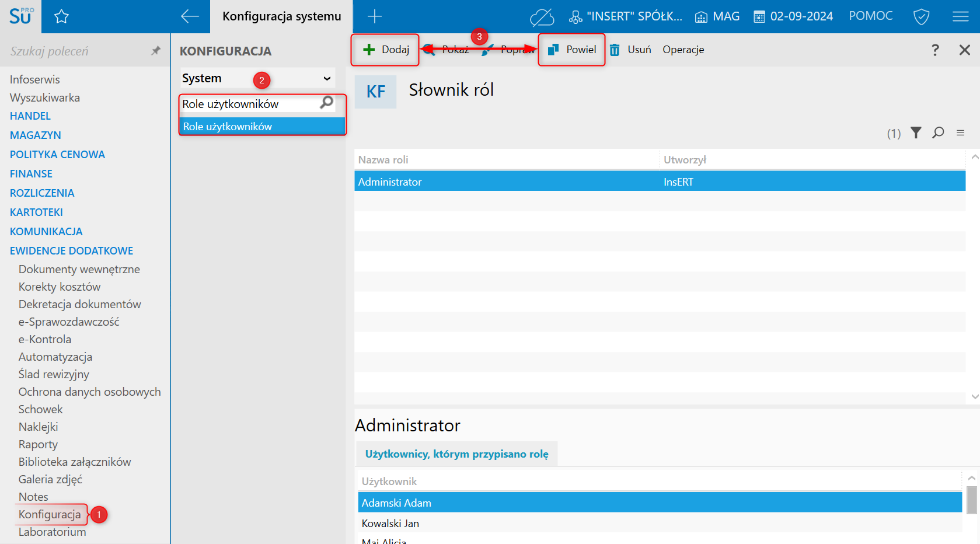The height and width of the screenshot is (544, 980).
Task: Switch to the Konfiguracja systemu tab
Action: tap(281, 16)
